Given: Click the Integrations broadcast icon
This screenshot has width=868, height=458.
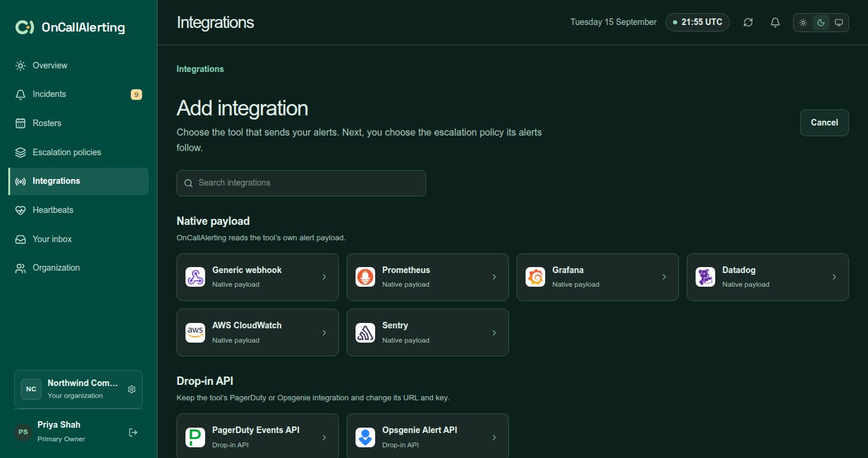Looking at the screenshot, I should [x=21, y=181].
